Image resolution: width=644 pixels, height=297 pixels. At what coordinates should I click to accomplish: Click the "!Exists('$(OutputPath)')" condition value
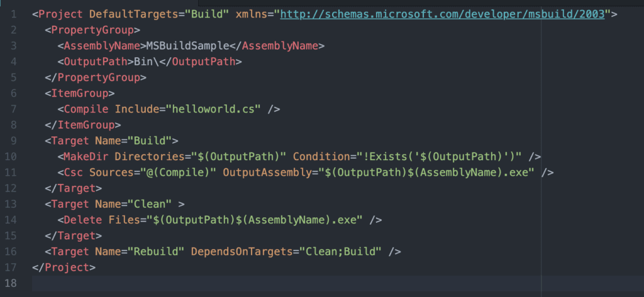point(440,157)
